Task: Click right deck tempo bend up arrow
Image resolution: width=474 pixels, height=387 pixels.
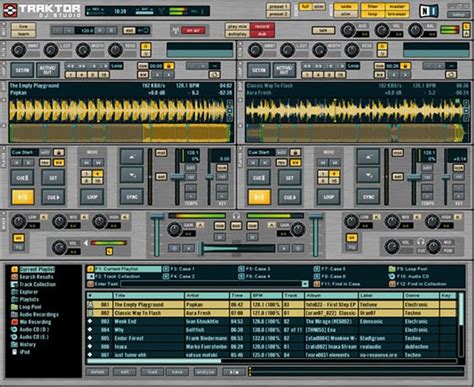Action: [x=368, y=157]
